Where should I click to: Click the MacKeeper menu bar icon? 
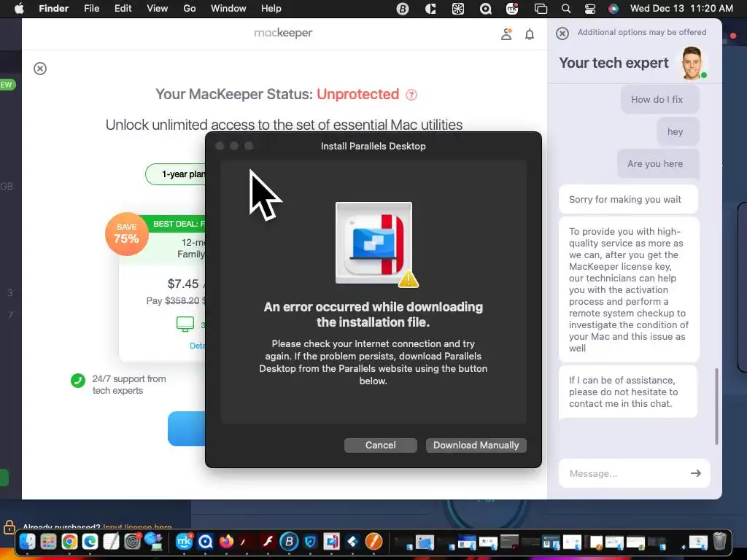coord(512,9)
